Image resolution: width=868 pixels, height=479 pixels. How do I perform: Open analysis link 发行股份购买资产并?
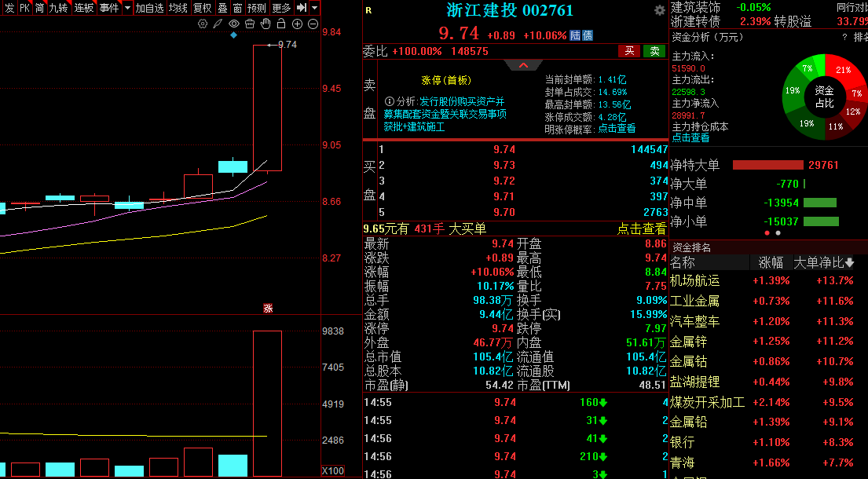tap(462, 101)
